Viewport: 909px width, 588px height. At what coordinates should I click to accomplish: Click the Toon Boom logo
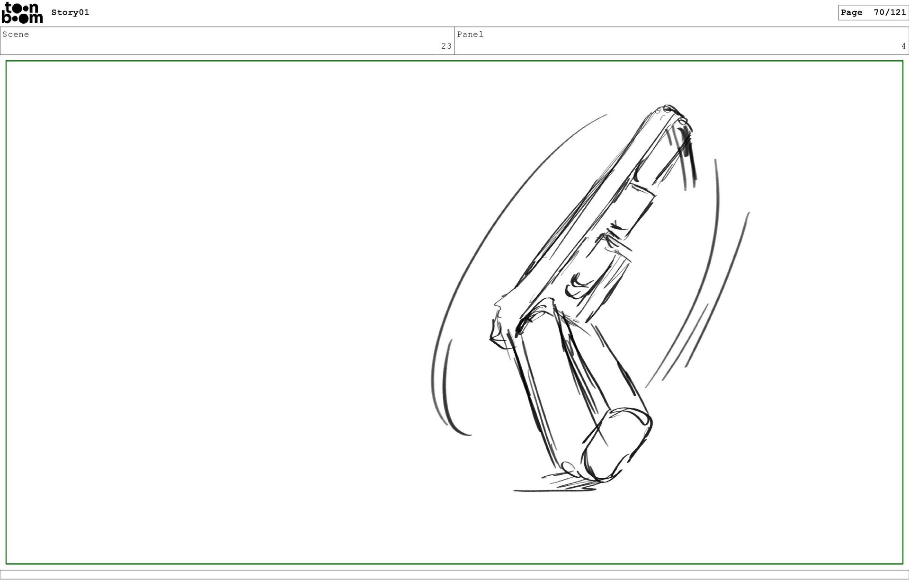22,13
